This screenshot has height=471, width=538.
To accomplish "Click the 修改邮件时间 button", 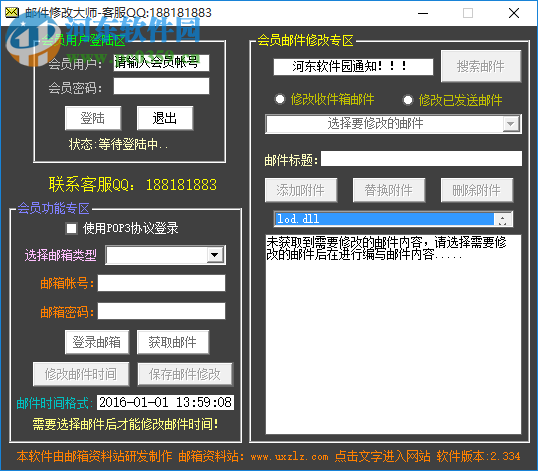I will point(81,374).
